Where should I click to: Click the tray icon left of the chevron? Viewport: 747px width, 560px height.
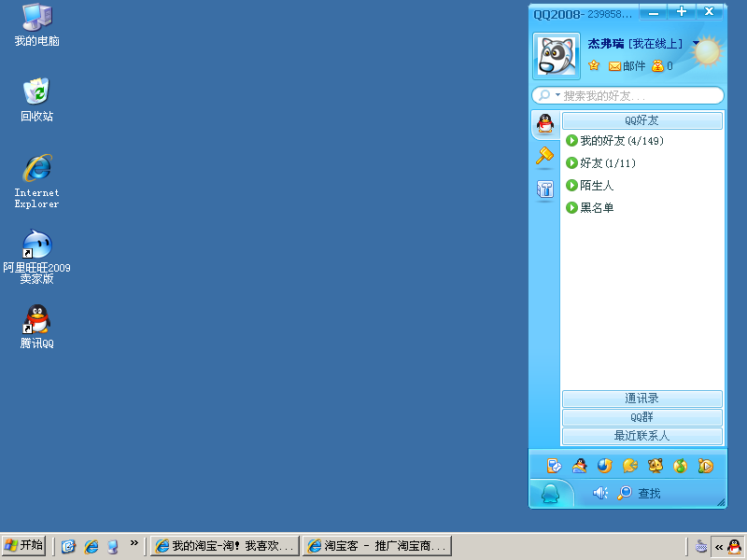pyautogui.click(x=701, y=546)
